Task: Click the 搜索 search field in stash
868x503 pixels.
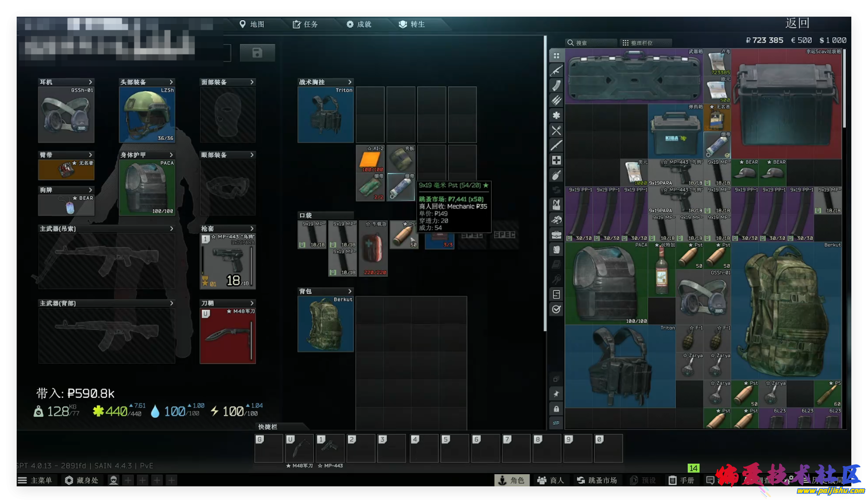Action: pos(592,43)
